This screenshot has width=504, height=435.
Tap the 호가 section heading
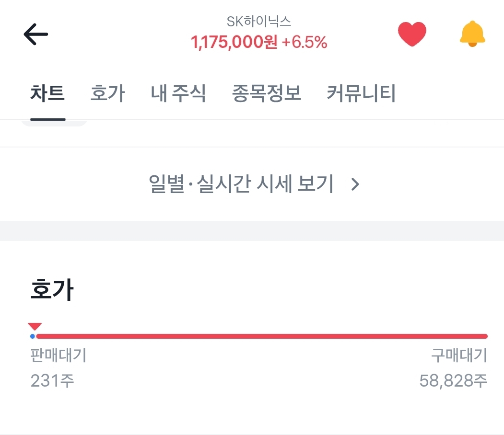point(52,290)
